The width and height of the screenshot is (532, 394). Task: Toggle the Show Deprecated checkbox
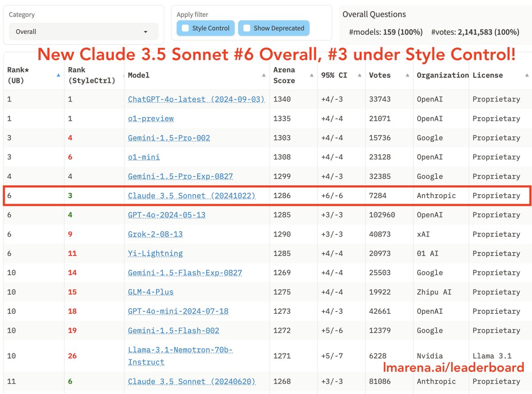pos(247,28)
